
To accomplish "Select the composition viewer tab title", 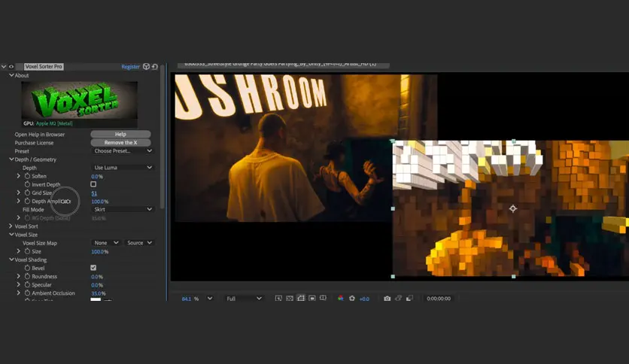I will 282,64.
